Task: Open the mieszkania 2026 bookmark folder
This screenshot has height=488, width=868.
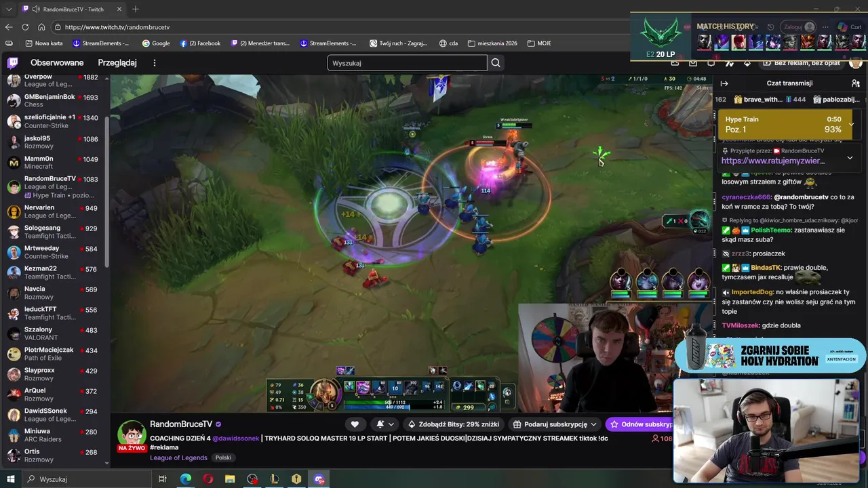Action: click(x=492, y=43)
